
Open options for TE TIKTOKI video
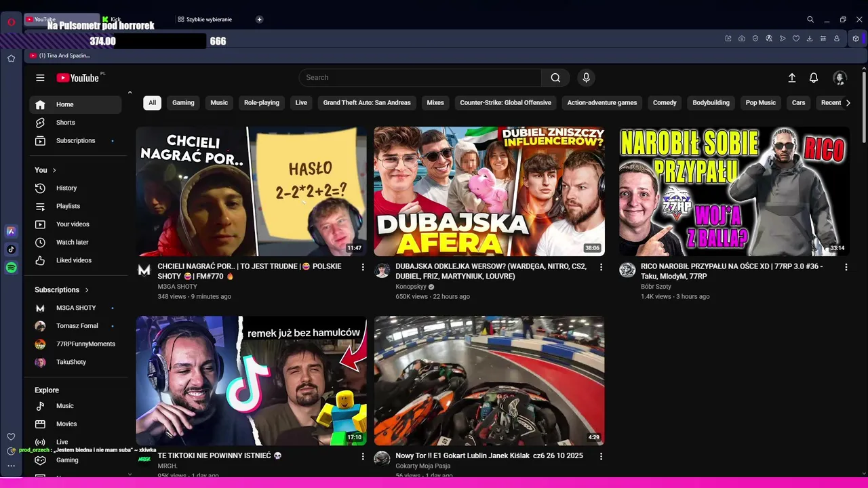[363, 456]
